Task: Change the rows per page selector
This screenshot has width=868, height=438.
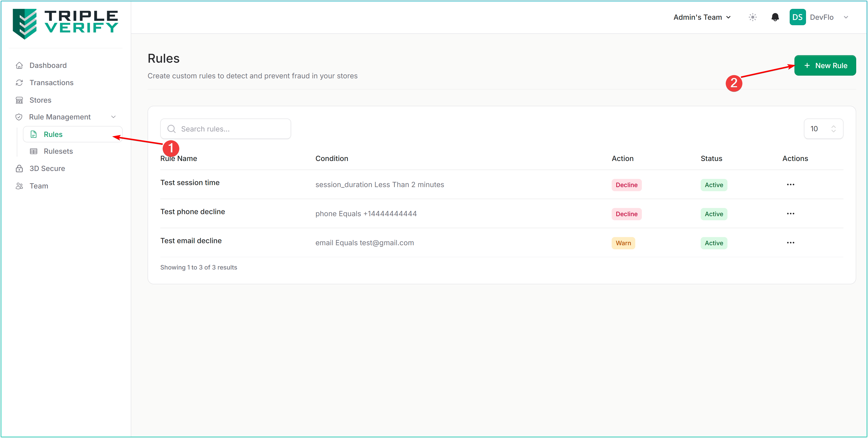Action: [823, 129]
